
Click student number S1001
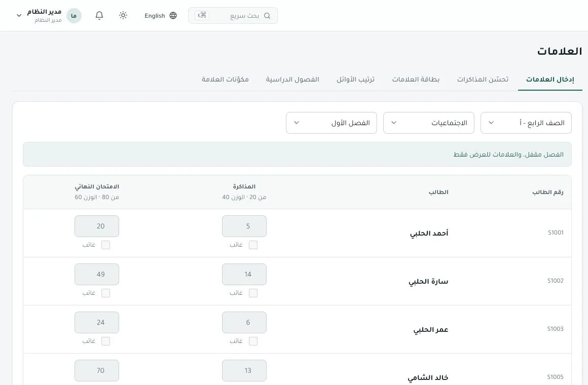pyautogui.click(x=556, y=233)
